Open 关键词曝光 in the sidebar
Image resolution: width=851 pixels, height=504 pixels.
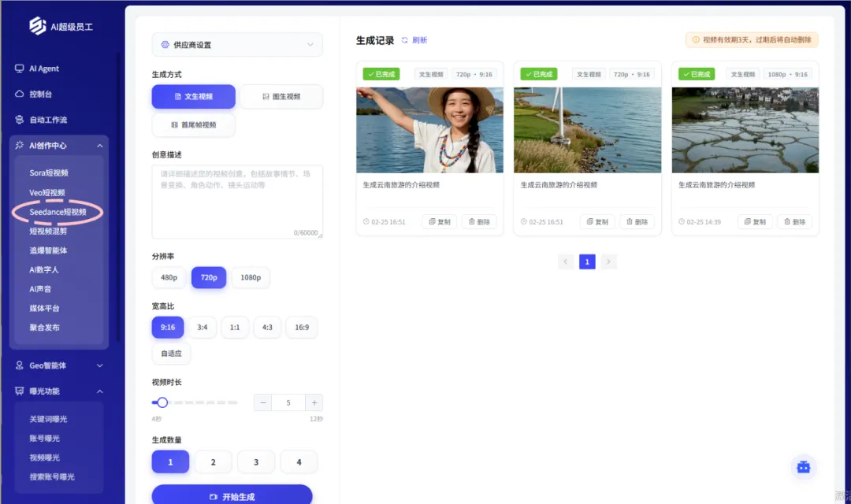48,419
